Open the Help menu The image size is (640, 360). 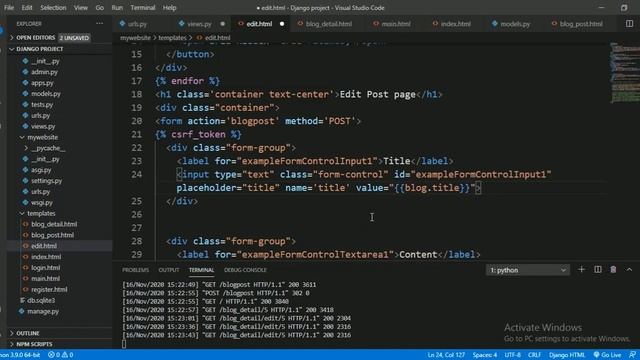pyautogui.click(x=169, y=7)
